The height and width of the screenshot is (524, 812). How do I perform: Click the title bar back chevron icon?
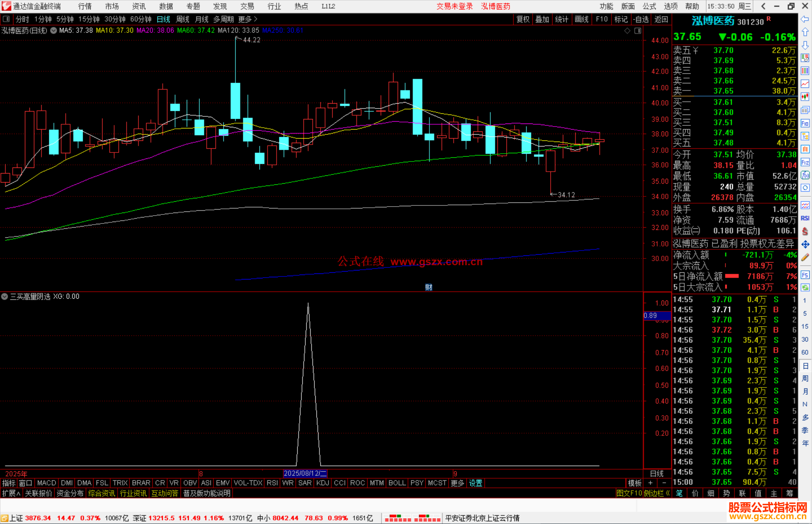click(x=763, y=6)
